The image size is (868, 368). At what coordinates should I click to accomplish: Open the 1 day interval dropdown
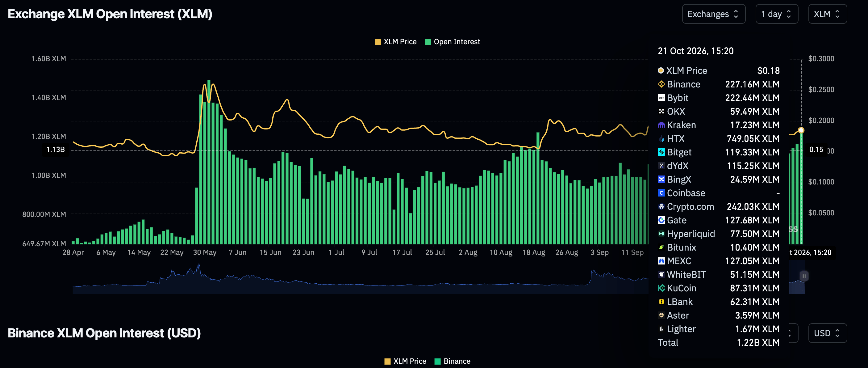pyautogui.click(x=777, y=14)
